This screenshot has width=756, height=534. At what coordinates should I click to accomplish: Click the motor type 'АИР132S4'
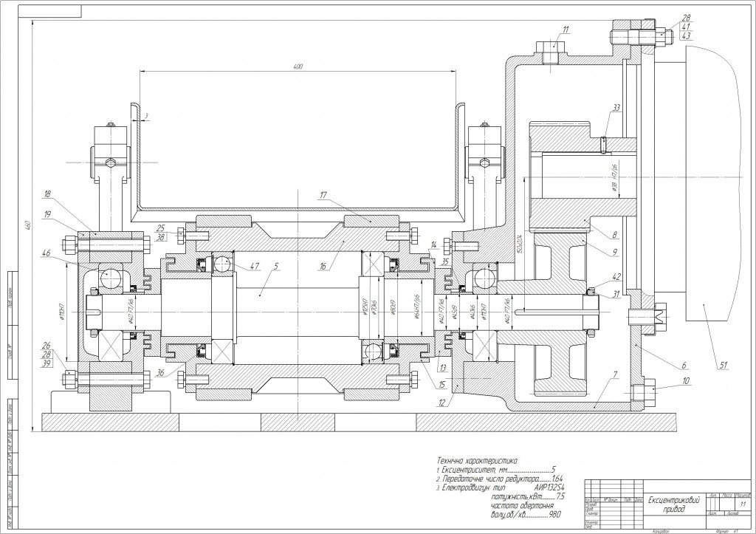click(548, 487)
